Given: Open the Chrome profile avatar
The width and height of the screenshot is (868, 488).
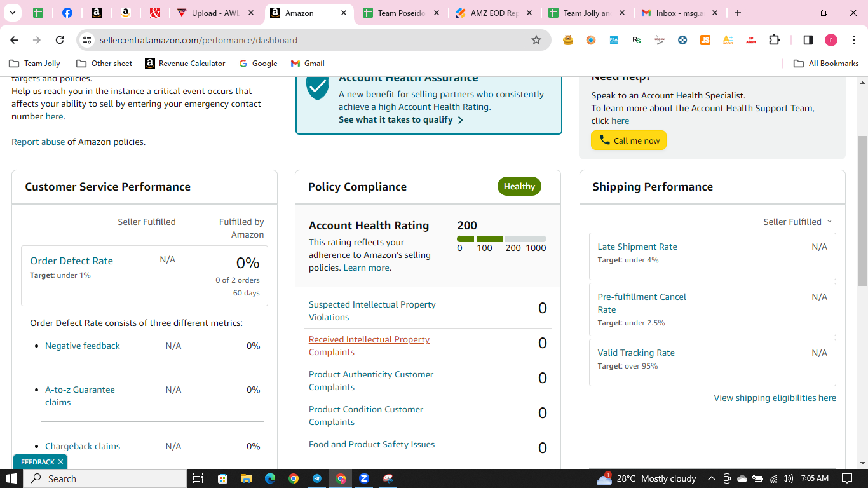Looking at the screenshot, I should click(831, 40).
